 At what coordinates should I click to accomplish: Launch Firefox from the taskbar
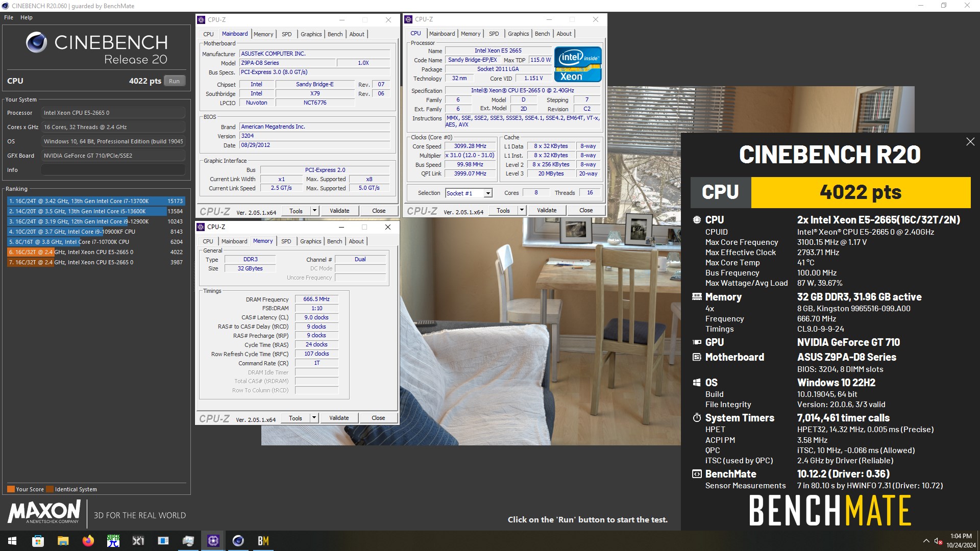coord(88,541)
